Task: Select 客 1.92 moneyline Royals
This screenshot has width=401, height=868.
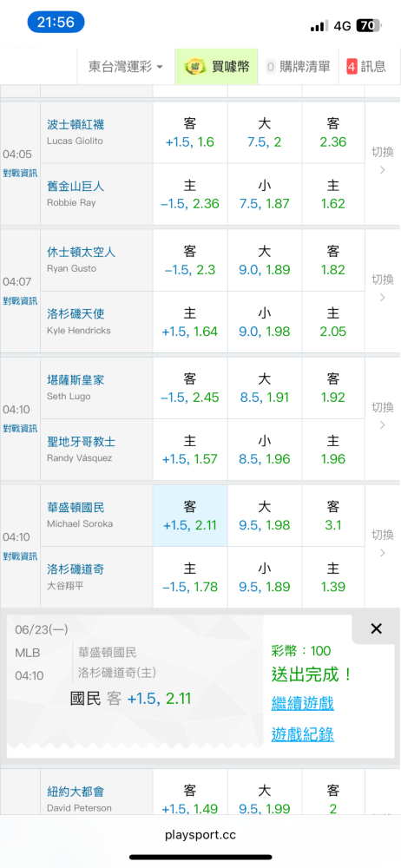Action: point(333,388)
